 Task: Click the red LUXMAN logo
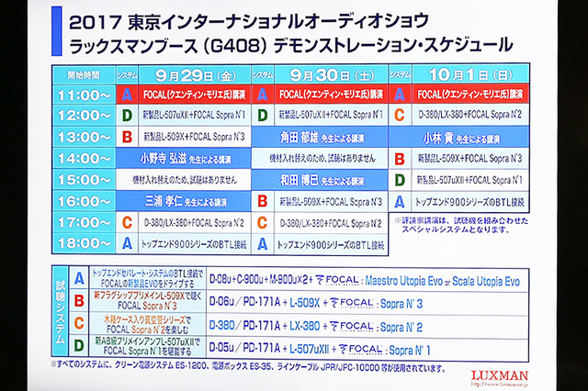pos(500,375)
